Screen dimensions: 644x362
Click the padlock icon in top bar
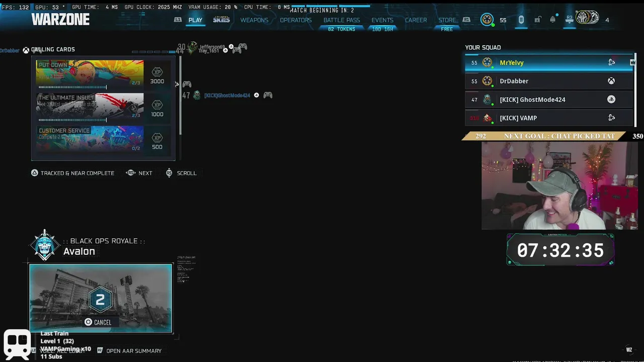pyautogui.click(x=538, y=20)
